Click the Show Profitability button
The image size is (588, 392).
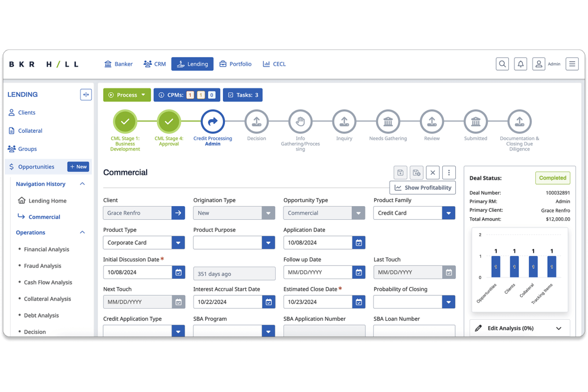tap(423, 187)
